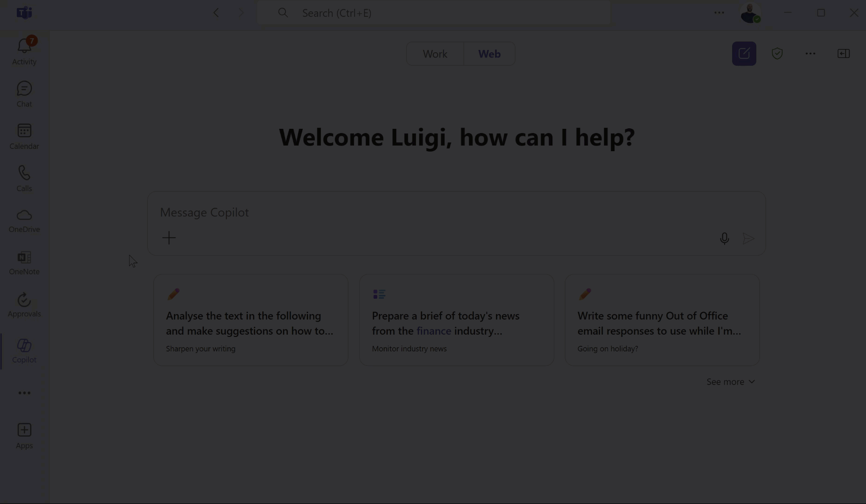
Task: Select the 'Analyse the text' prompt card
Action: point(251,320)
